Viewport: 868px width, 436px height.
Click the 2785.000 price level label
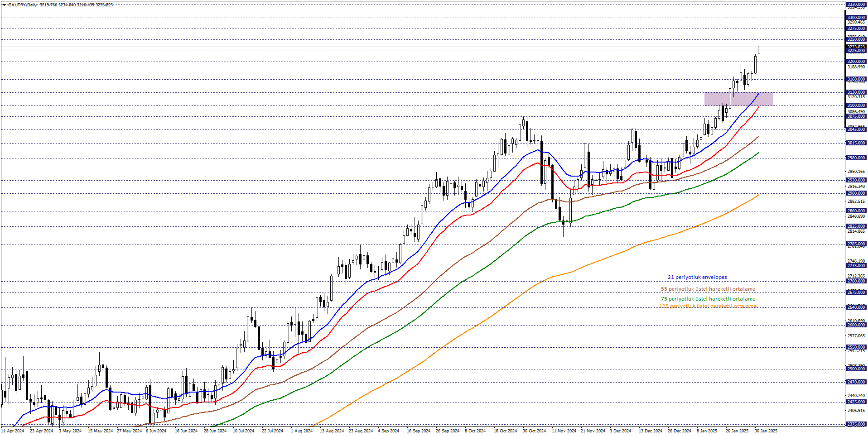click(856, 244)
